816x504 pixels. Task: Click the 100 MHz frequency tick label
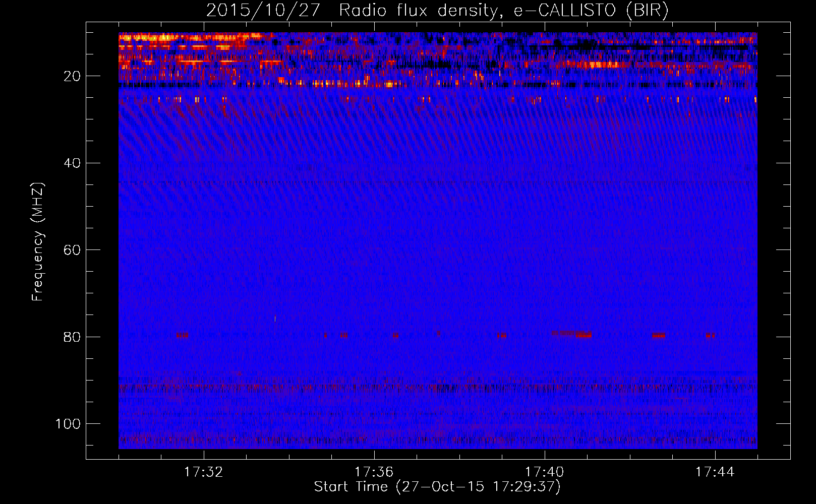click(x=68, y=424)
